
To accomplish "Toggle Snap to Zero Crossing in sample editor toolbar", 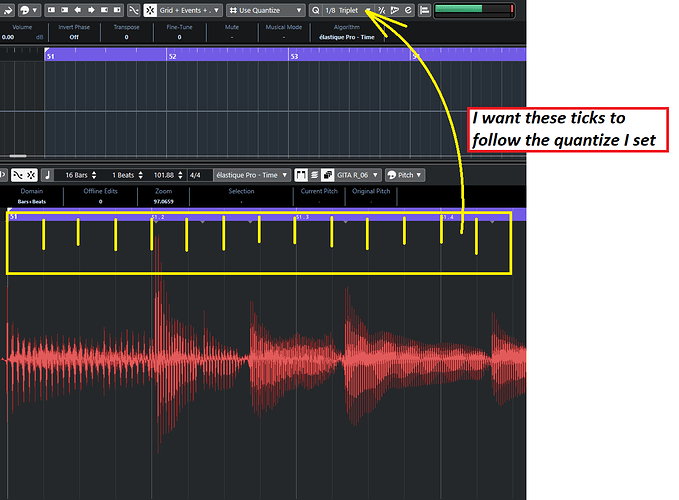I will 18,175.
